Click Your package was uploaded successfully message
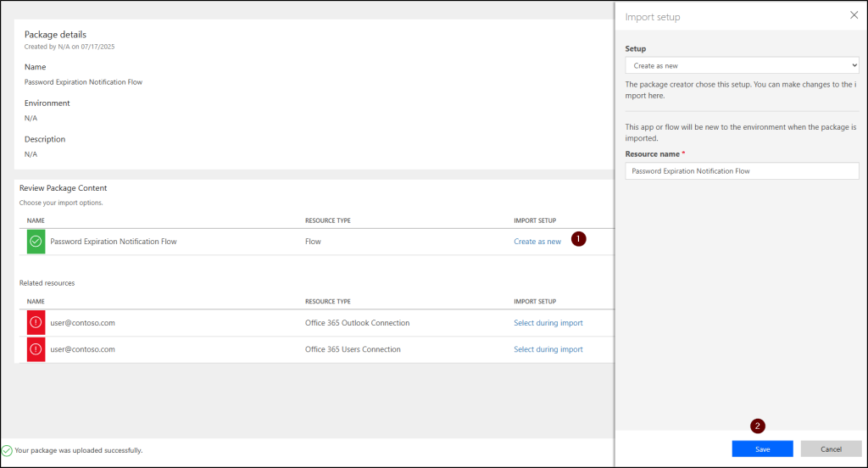 pyautogui.click(x=79, y=450)
